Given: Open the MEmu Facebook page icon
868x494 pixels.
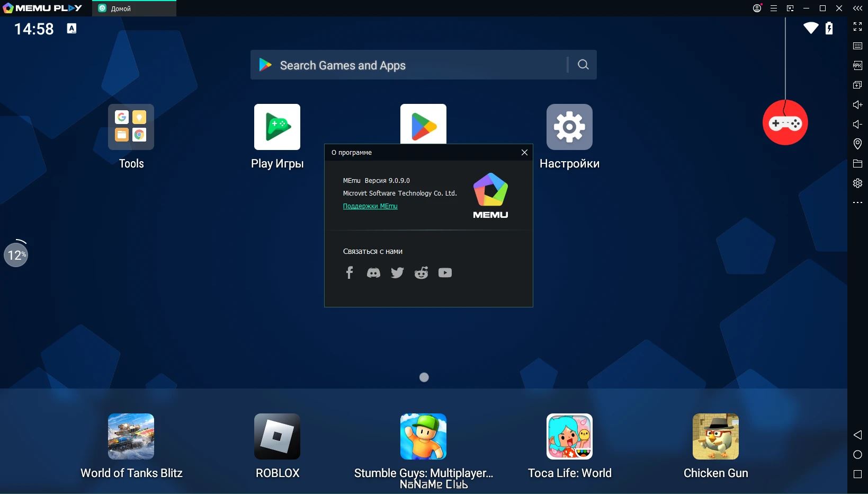Looking at the screenshot, I should 350,272.
